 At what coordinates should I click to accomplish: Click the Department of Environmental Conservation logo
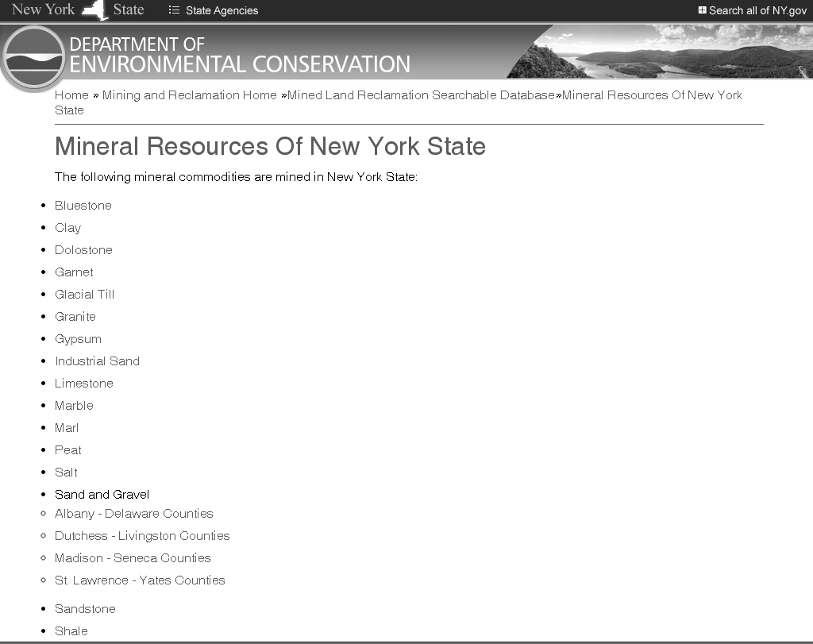(33, 57)
